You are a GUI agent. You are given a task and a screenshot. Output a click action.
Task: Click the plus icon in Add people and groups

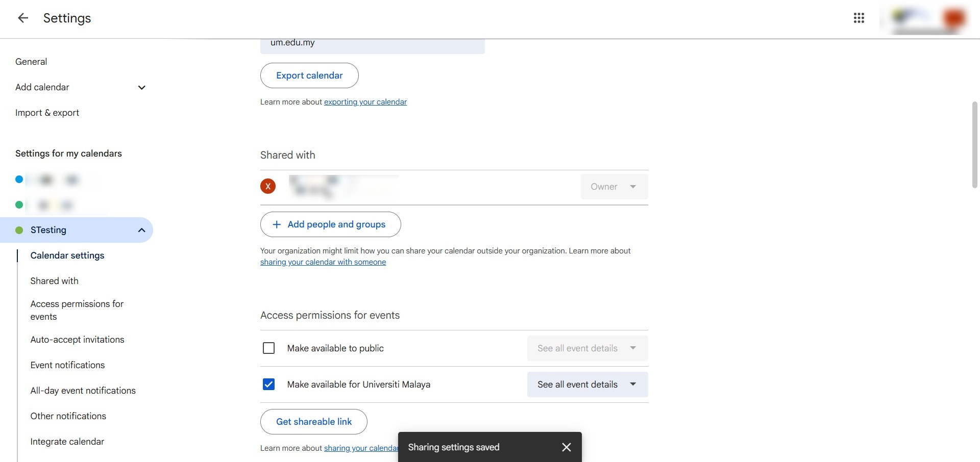pos(277,224)
